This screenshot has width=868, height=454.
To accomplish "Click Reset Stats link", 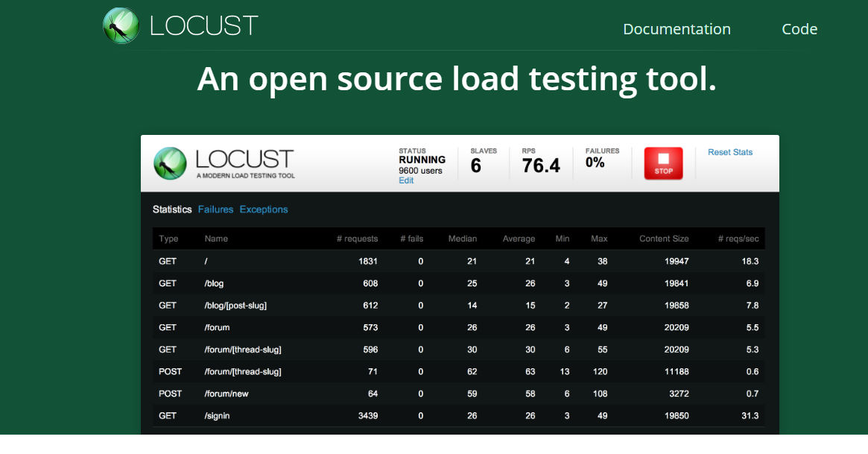I will pos(730,152).
